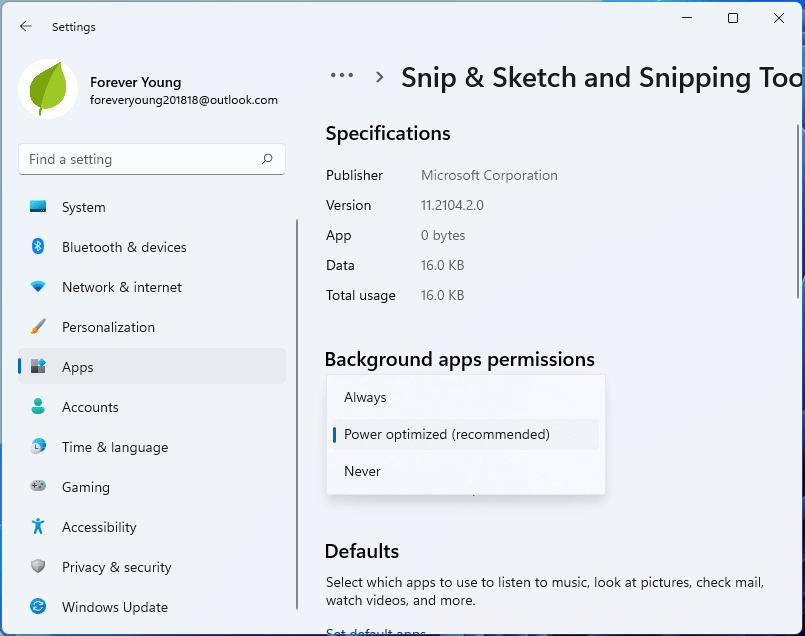This screenshot has height=636, width=805.
Task: Click the green leaf profile picture
Action: pyautogui.click(x=48, y=89)
